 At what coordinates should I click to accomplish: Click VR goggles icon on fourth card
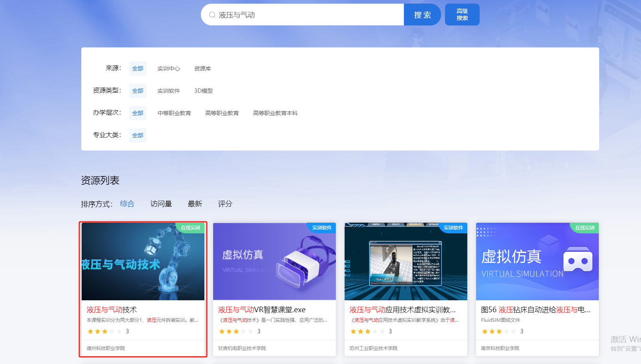(x=578, y=260)
